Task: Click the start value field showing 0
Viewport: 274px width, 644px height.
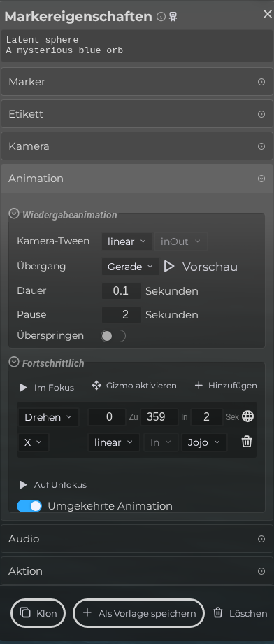Action: 107,417
